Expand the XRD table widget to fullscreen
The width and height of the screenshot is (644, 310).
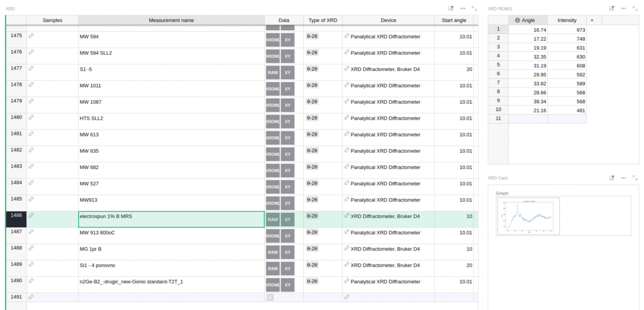point(474,8)
